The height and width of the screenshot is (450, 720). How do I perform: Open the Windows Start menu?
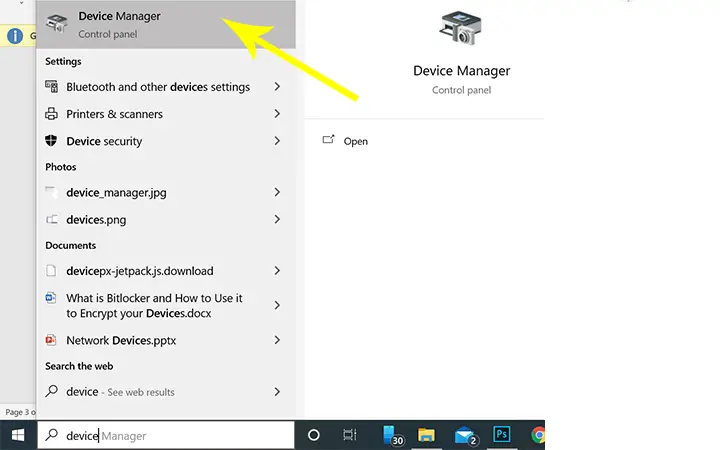[18, 435]
